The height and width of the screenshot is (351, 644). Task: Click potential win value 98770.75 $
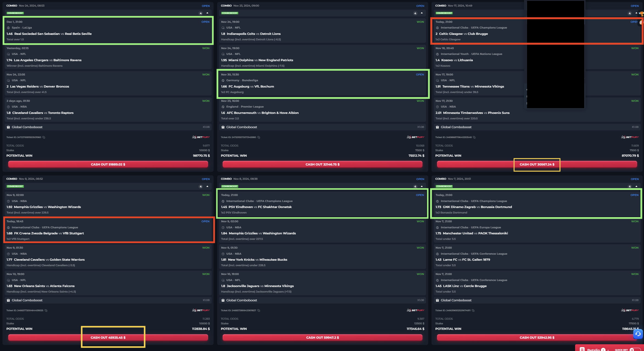(x=201, y=156)
